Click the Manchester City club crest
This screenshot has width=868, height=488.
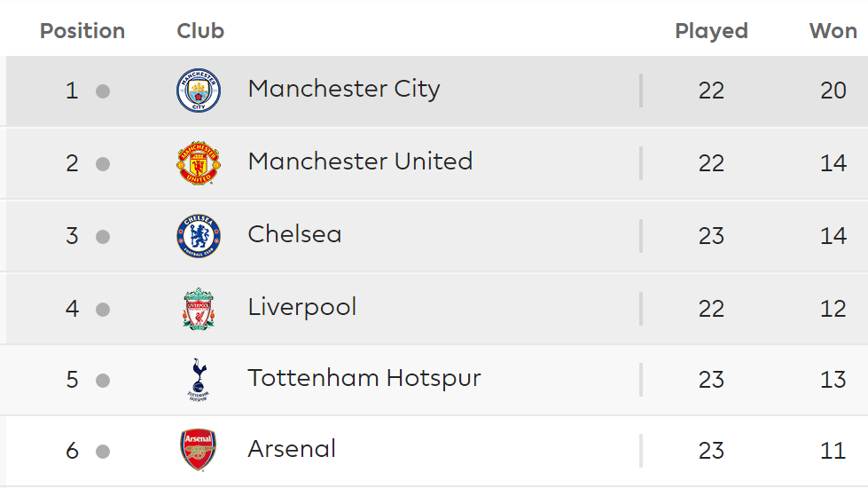pyautogui.click(x=199, y=91)
